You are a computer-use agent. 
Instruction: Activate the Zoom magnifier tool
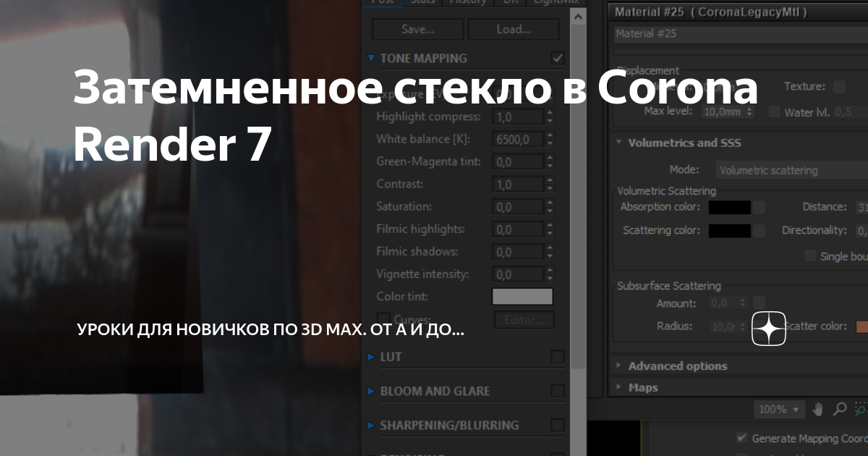click(839, 409)
